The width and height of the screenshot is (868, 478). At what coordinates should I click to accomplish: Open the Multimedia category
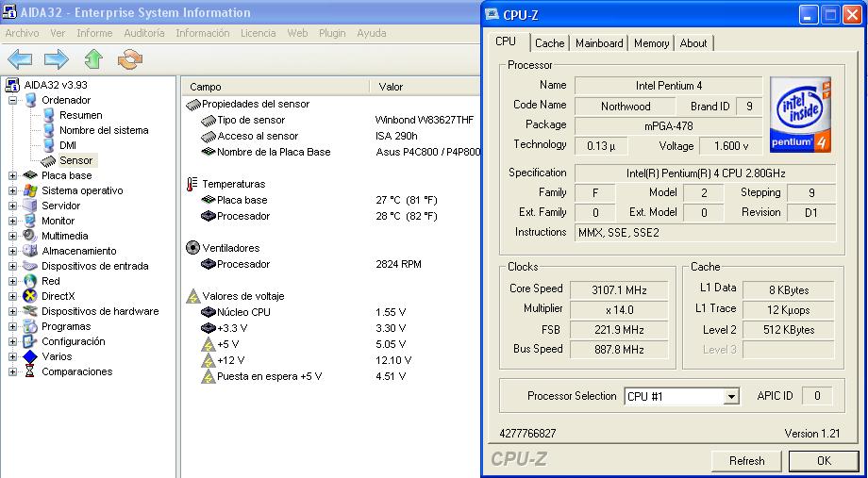64,236
